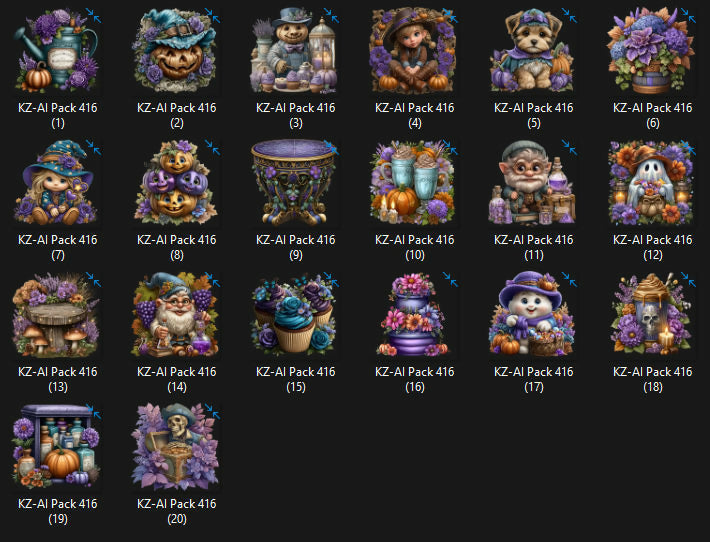Viewport: 710px width, 542px height.
Task: Select the mushroom stump table thumbnail (13)
Action: [58, 314]
